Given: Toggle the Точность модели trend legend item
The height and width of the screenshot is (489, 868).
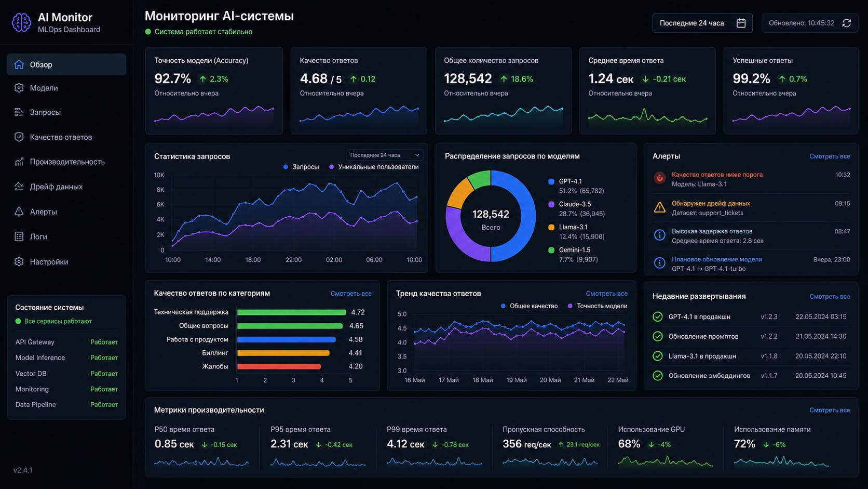Looking at the screenshot, I should pyautogui.click(x=598, y=306).
